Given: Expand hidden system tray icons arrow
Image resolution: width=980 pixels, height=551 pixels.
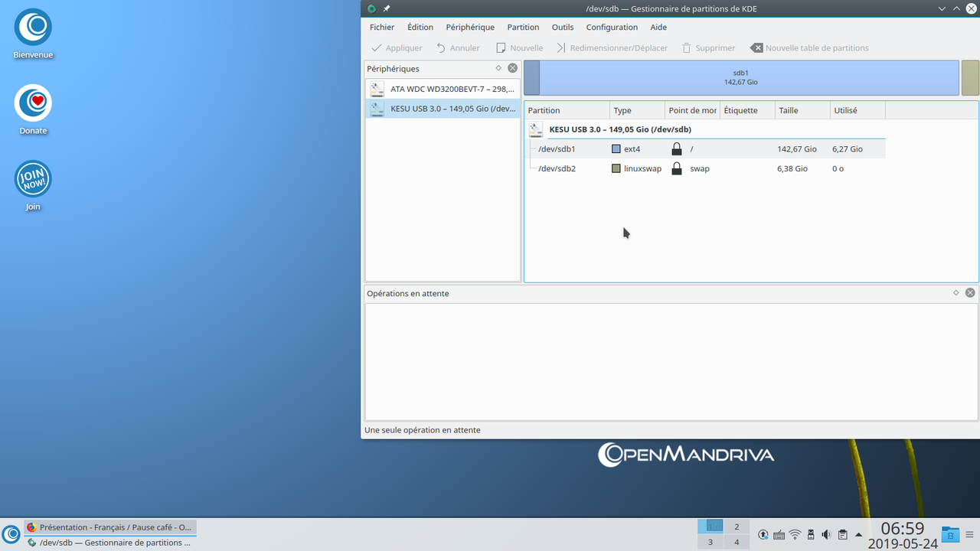Looking at the screenshot, I should tap(858, 534).
